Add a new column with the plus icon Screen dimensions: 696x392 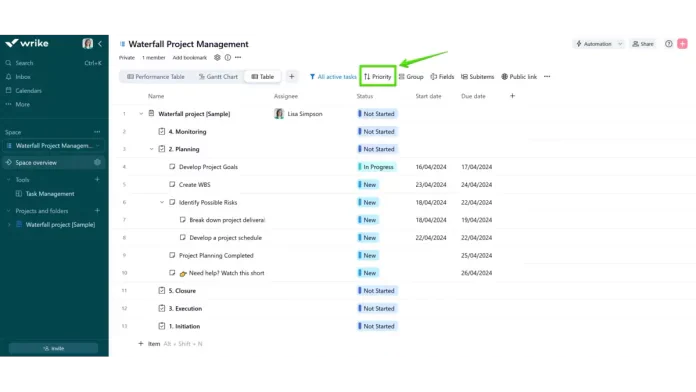coord(512,96)
